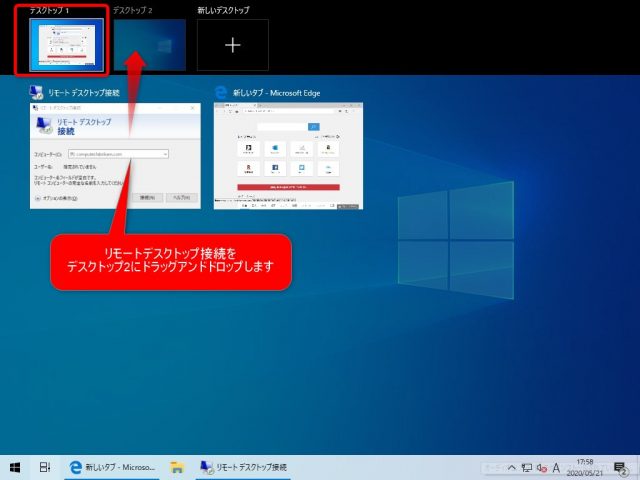Click the Remote Desktop icon beside the window title
640x480 pixels.
point(36,93)
